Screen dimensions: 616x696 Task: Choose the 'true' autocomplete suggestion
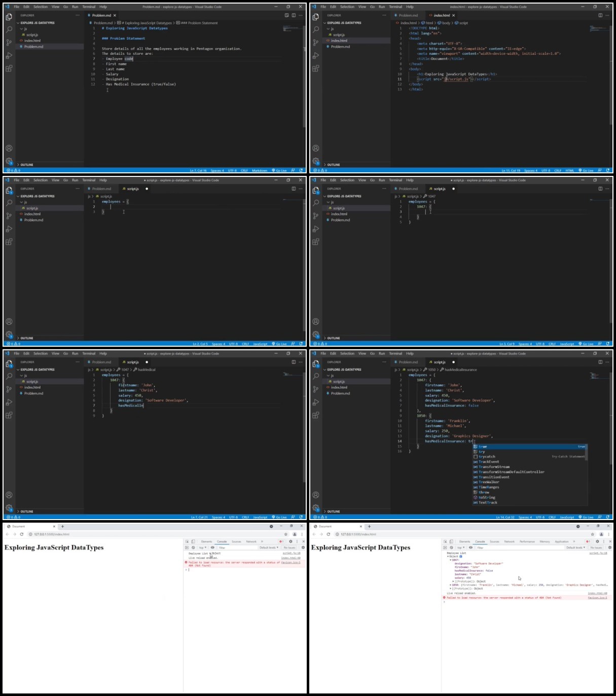(x=529, y=447)
